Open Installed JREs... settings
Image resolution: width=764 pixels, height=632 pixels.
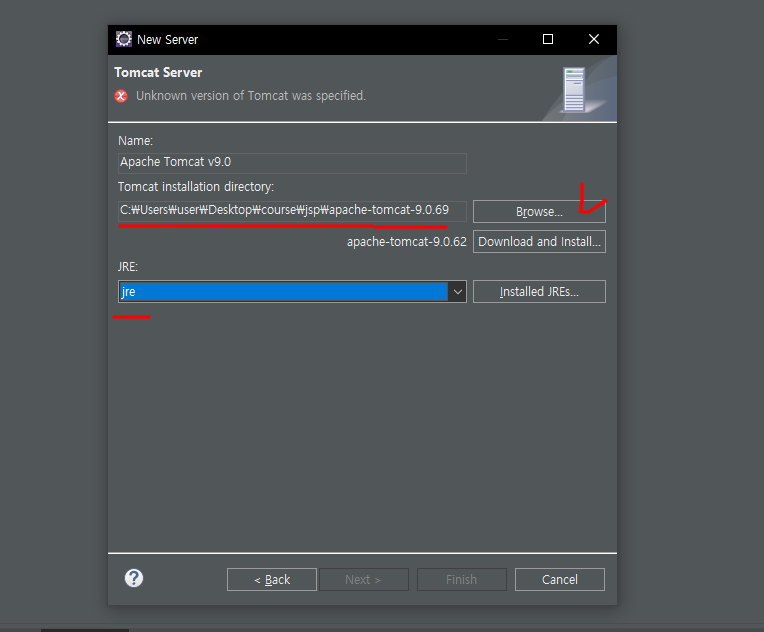click(x=539, y=291)
